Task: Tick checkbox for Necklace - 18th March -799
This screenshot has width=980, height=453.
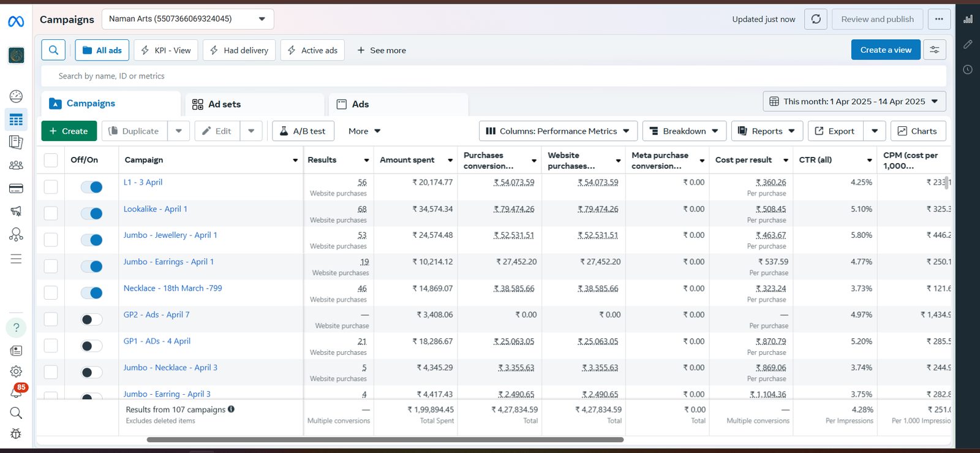Action: (x=51, y=292)
